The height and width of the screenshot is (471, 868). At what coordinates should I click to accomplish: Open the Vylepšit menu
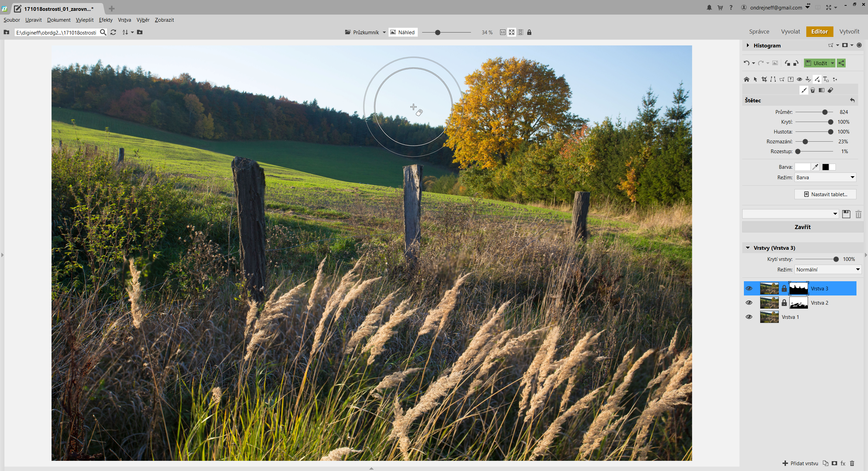(x=84, y=20)
